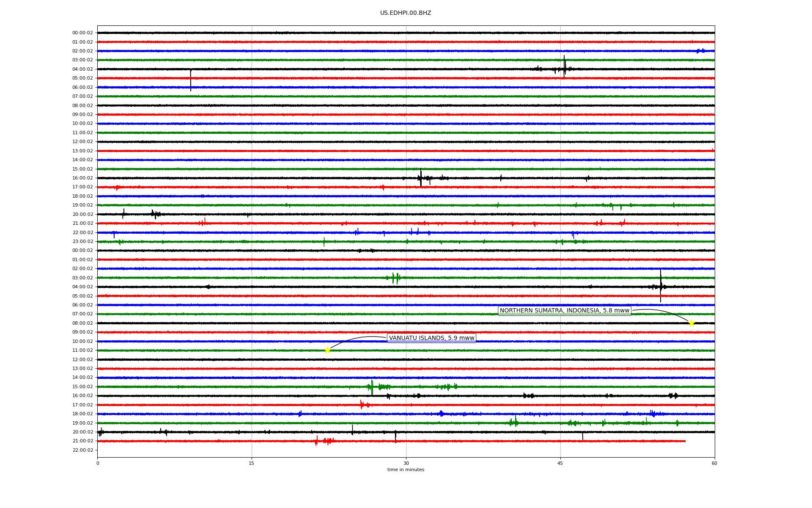Click the US.EDHPI.00.BHZ plot title
The width and height of the screenshot is (812, 508).
pos(406,13)
